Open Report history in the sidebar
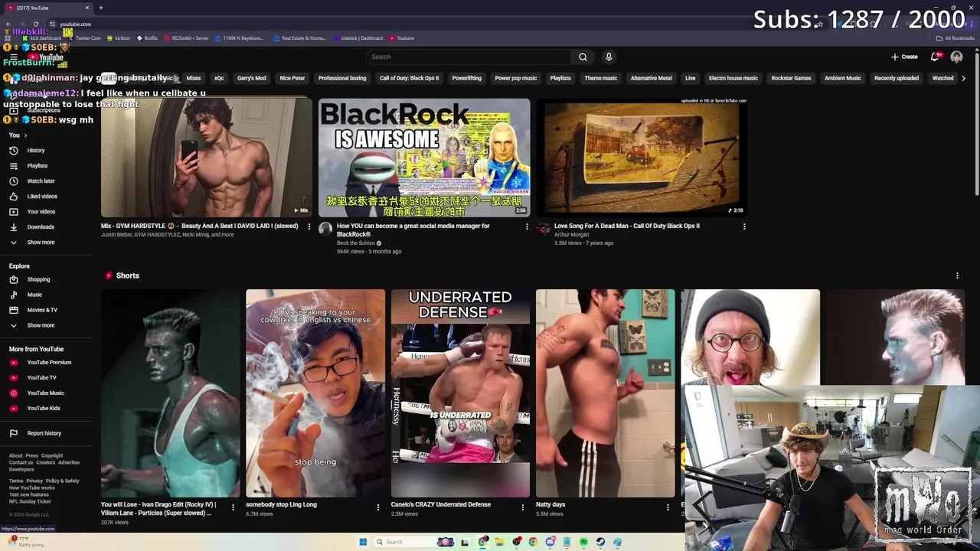 coord(47,433)
